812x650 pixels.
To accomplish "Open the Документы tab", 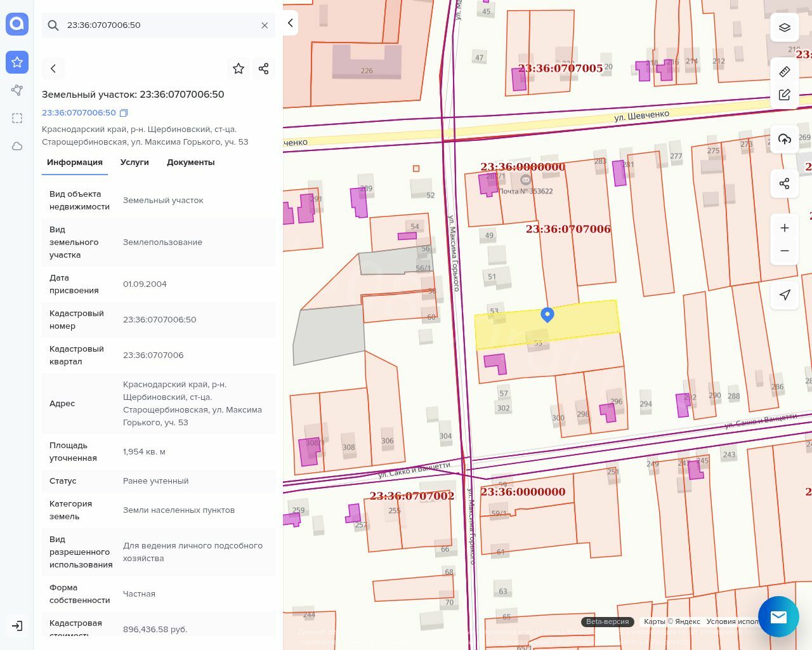I will 190,162.
